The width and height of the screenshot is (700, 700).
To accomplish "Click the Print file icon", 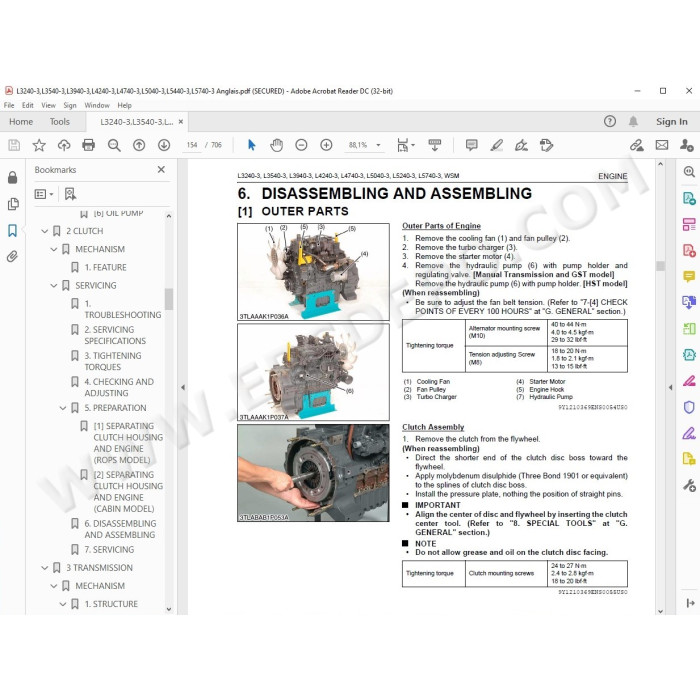I will coord(88,145).
